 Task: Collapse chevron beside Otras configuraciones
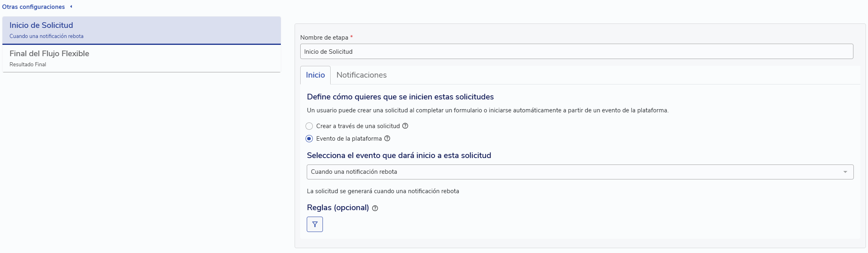(x=71, y=6)
